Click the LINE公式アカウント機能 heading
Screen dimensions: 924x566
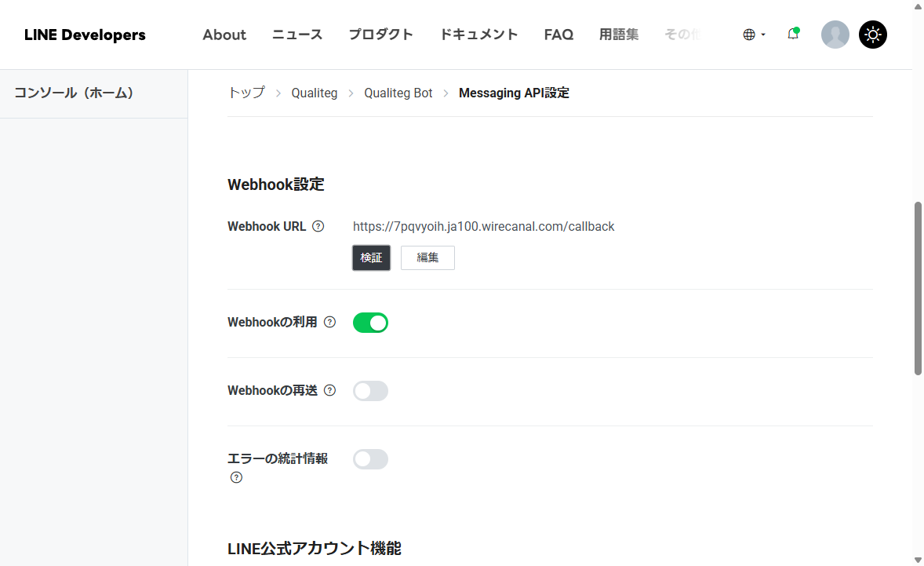point(315,548)
